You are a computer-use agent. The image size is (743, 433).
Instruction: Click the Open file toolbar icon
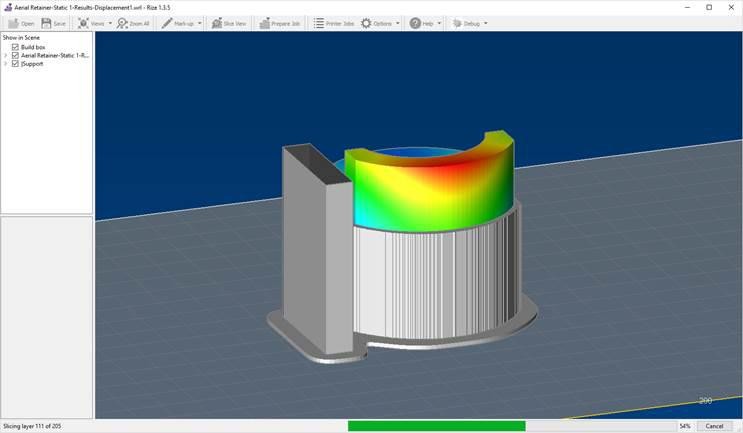[14, 23]
